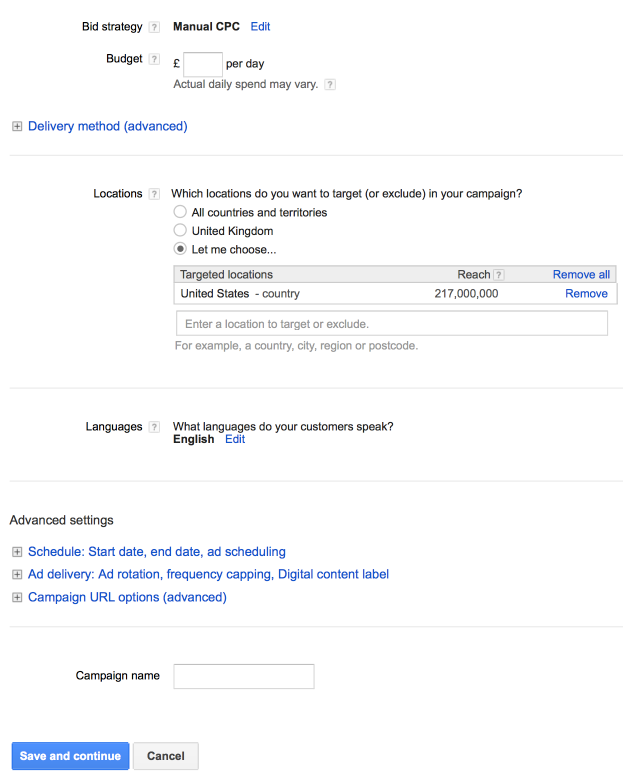Expand Ad delivery settings section
The image size is (623, 774).
click(17, 575)
